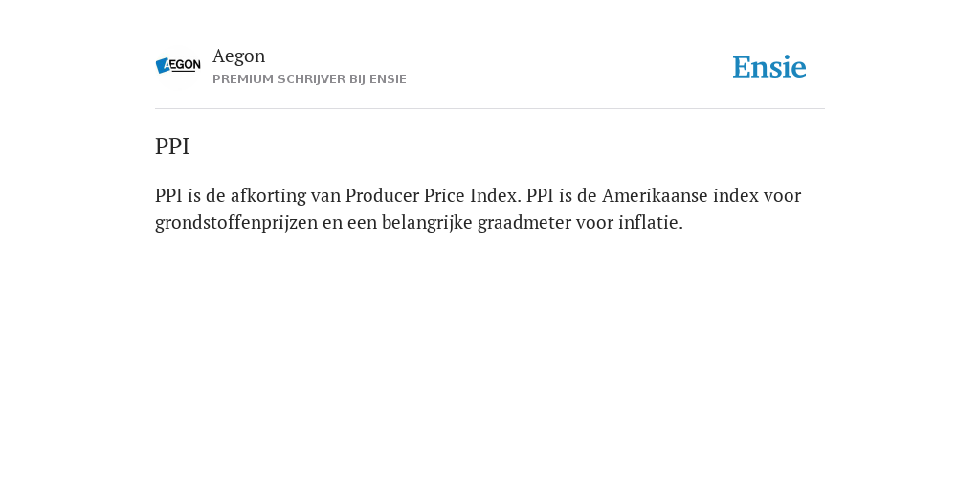
Task: Click the horizontal divider below the header
Action: (490, 109)
